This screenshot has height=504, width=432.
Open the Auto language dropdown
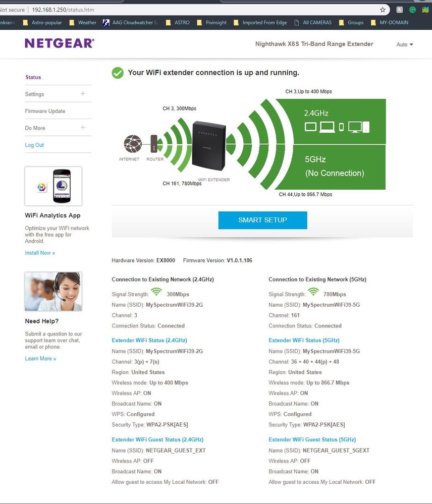click(404, 44)
